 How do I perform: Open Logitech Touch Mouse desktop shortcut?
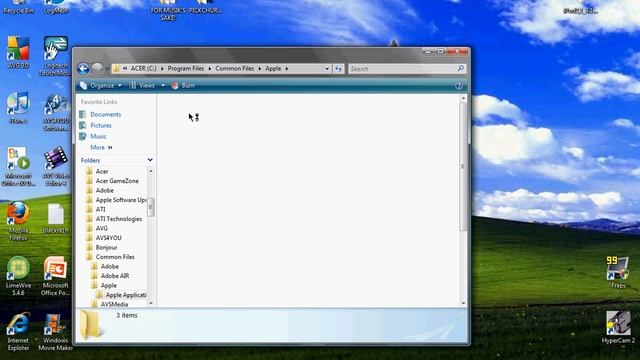(56, 56)
